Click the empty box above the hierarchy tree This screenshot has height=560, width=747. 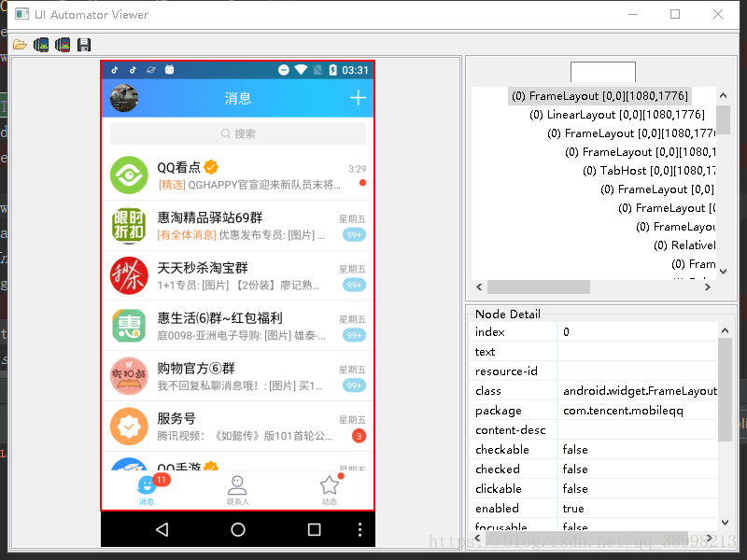pyautogui.click(x=602, y=72)
